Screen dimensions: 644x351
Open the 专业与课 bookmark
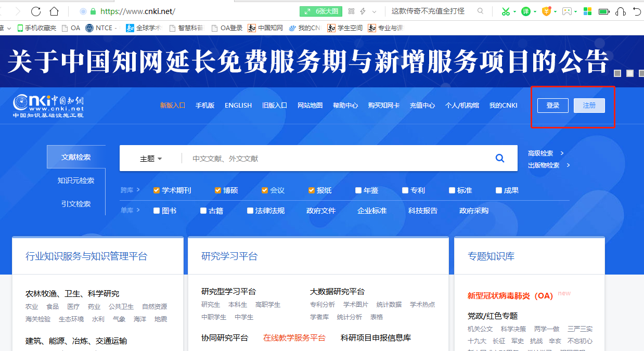pyautogui.click(x=385, y=28)
